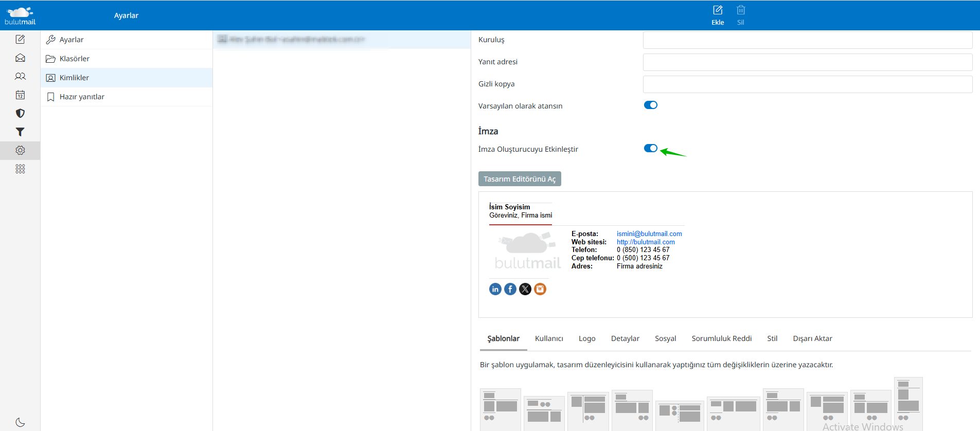
Task: Select the third signature template thumbnail
Action: tap(588, 411)
